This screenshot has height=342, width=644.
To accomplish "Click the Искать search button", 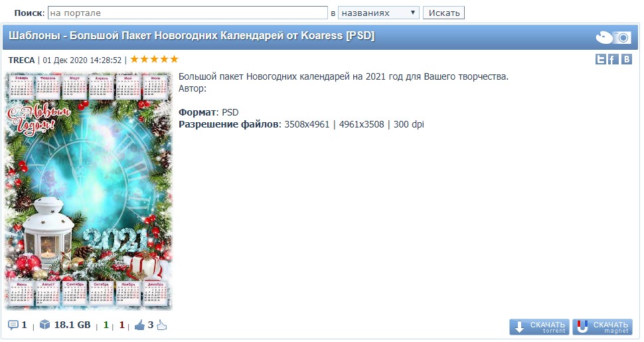I will [x=444, y=13].
